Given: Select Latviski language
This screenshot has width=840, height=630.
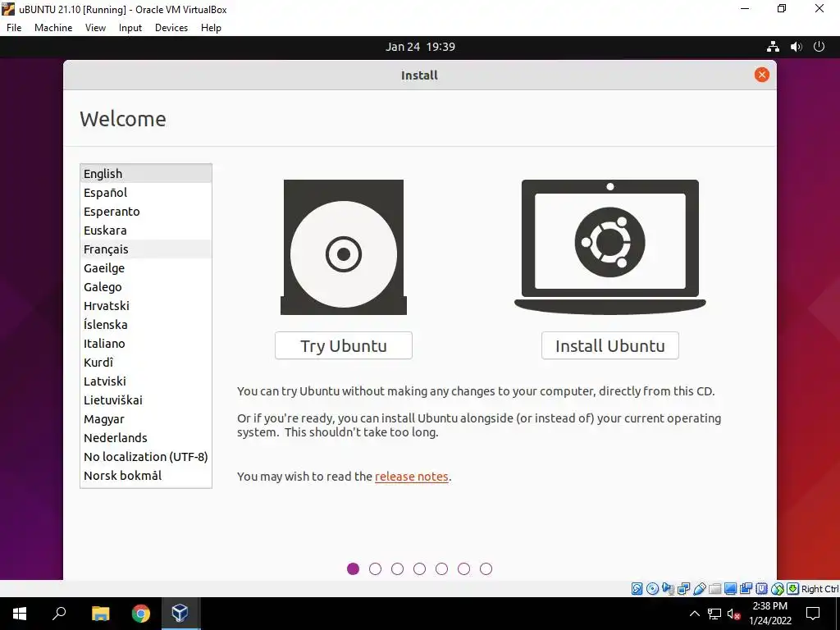Looking at the screenshot, I should pos(146,381).
